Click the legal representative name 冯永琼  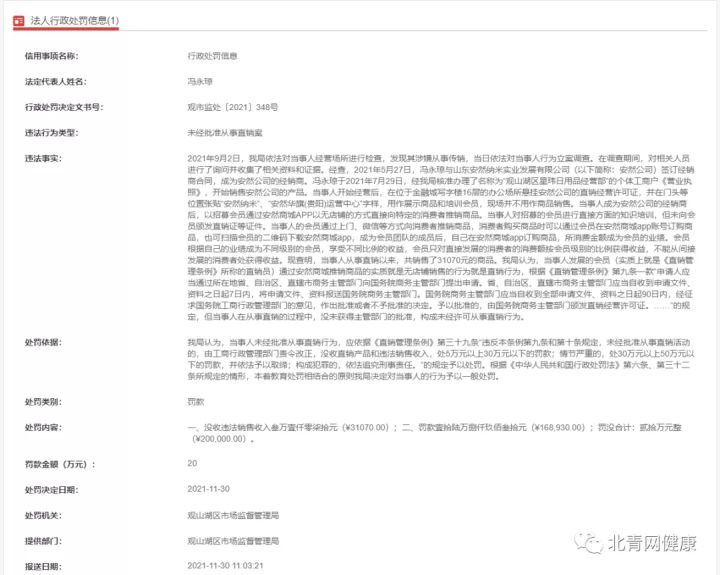coord(200,82)
